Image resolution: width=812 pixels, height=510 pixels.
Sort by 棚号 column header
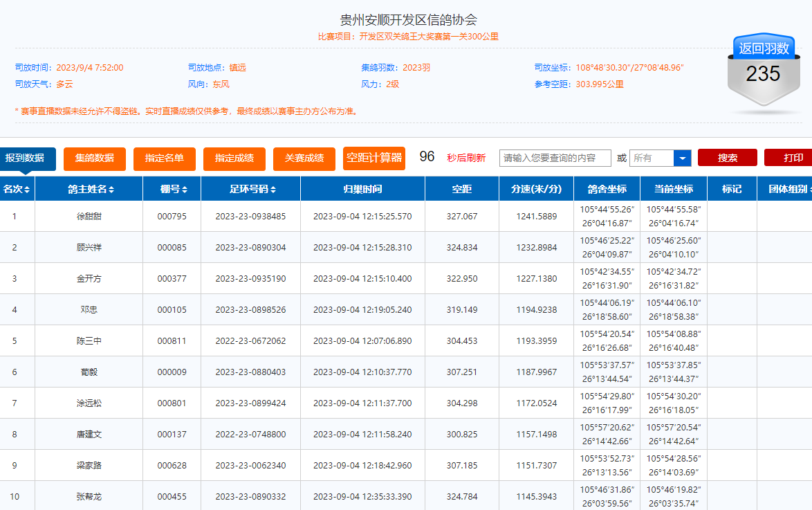click(174, 189)
